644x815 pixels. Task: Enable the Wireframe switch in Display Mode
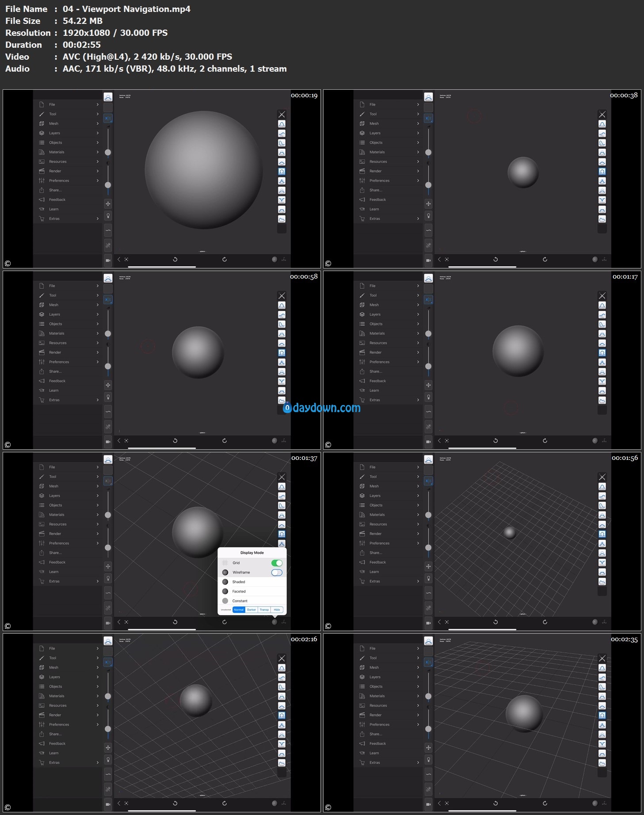click(277, 572)
